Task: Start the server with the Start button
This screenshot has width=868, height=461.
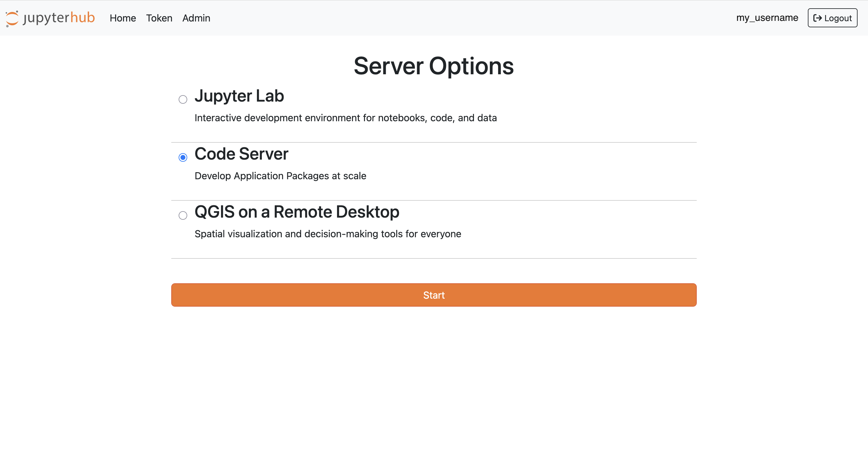Action: [x=434, y=295]
